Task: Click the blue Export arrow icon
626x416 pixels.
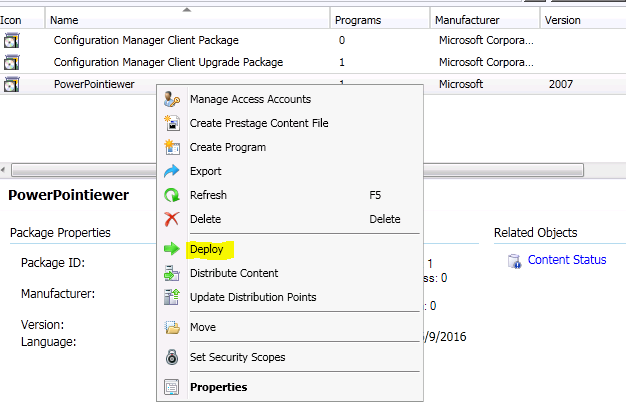Action: [172, 171]
